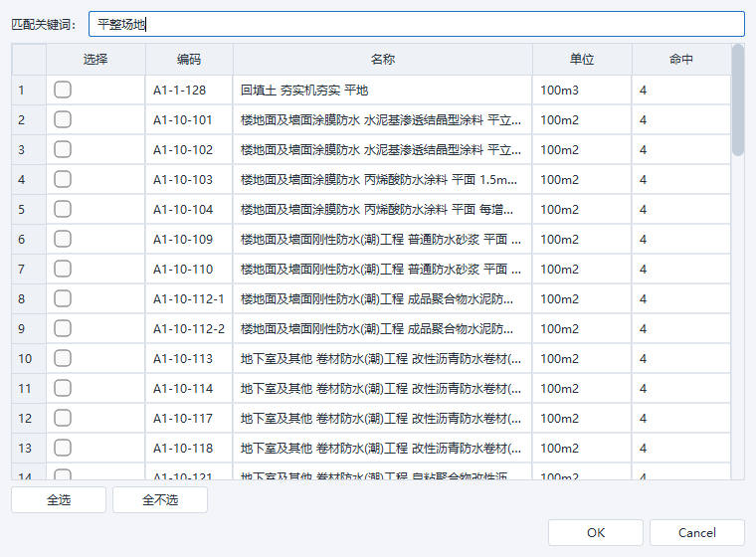Focus the 匹配关键词 input field
This screenshot has width=756, height=557.
[x=417, y=24]
